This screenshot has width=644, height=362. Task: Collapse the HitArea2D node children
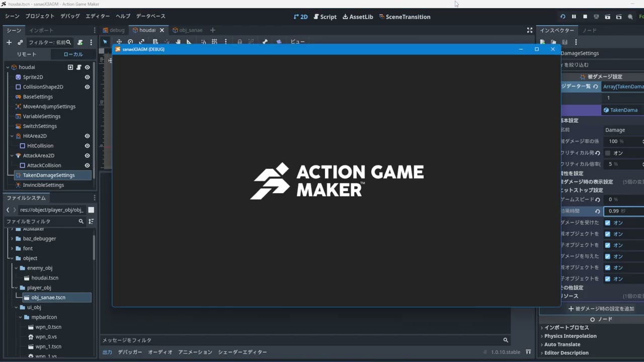click(x=12, y=136)
